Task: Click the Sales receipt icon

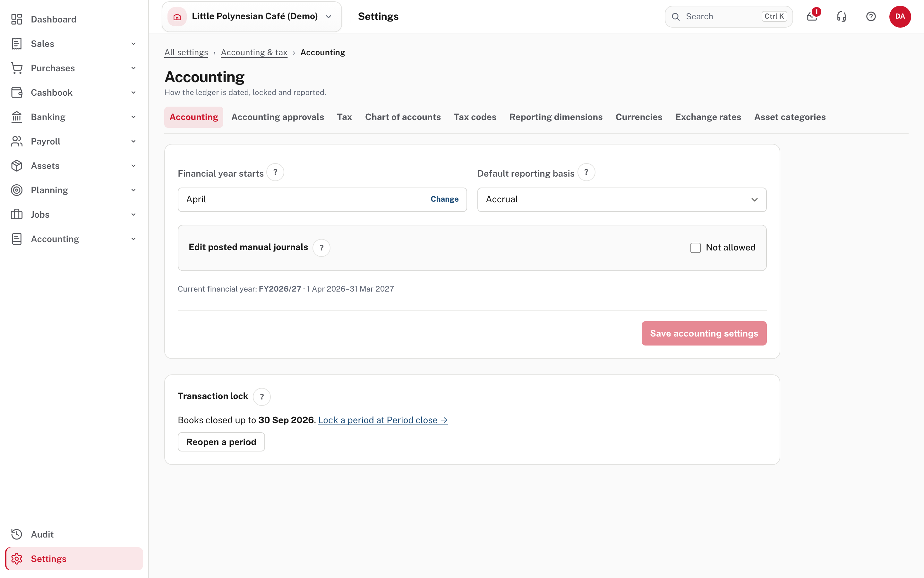Action: (x=16, y=44)
